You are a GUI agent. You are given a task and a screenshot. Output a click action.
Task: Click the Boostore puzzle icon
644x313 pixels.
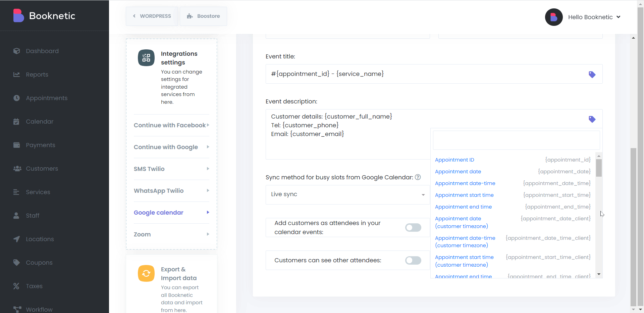coord(190,16)
